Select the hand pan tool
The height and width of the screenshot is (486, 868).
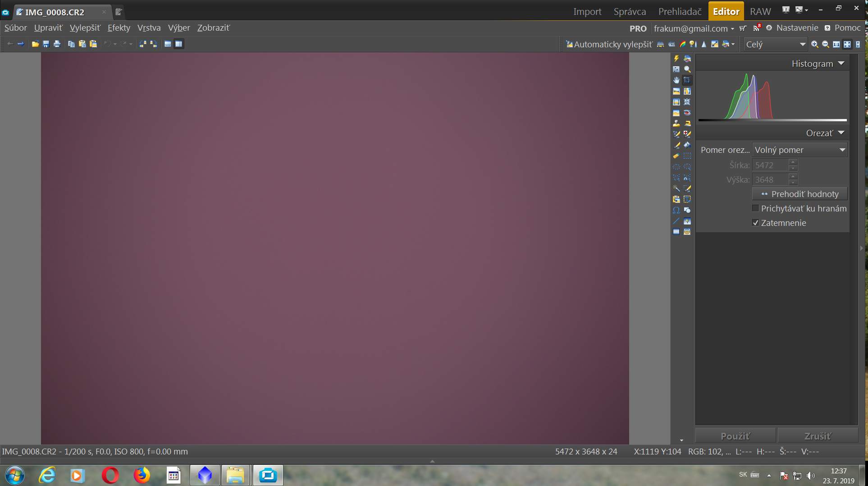click(676, 80)
